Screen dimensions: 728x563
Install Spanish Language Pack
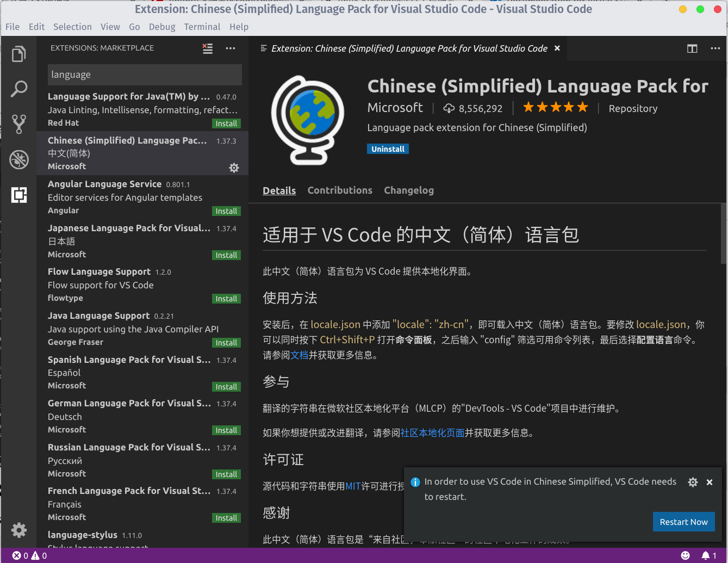click(226, 387)
